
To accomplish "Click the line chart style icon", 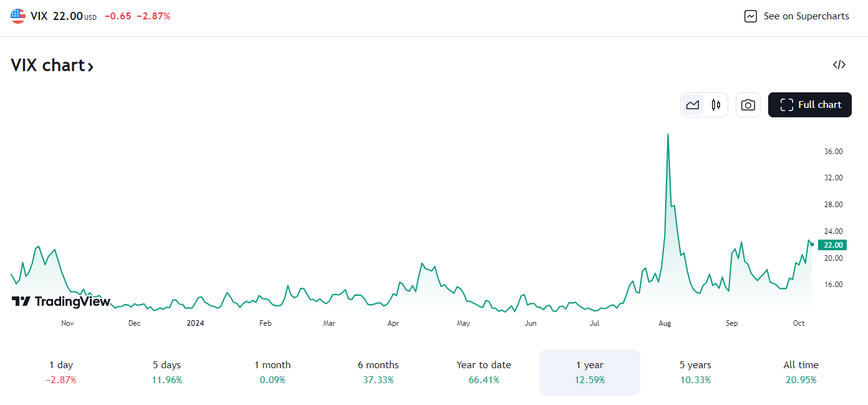I will (693, 104).
